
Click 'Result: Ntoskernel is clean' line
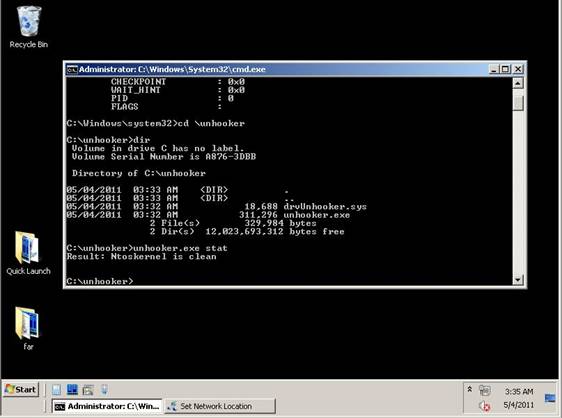[x=142, y=256]
